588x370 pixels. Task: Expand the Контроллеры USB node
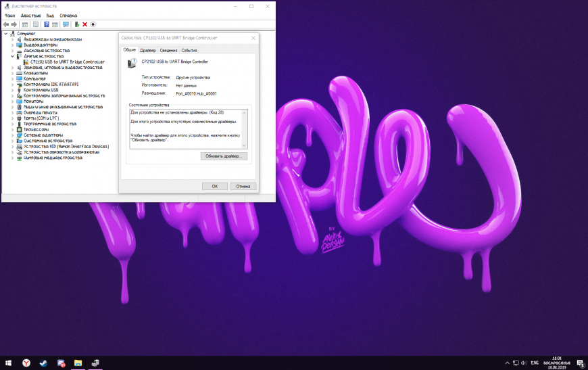(x=12, y=90)
